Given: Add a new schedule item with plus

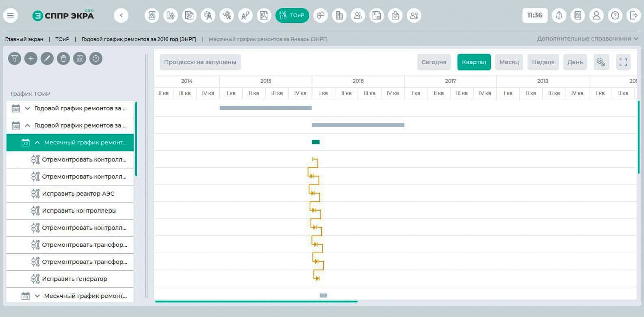Looking at the screenshot, I should [31, 58].
